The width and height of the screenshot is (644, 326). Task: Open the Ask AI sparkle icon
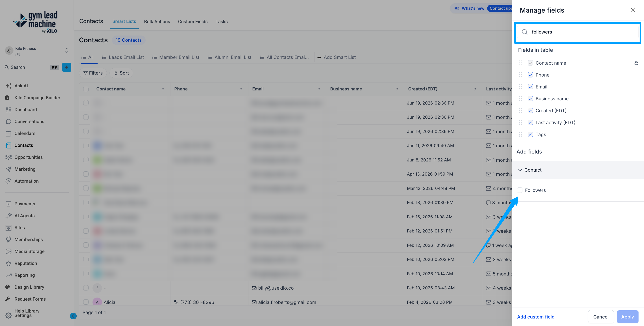point(9,86)
